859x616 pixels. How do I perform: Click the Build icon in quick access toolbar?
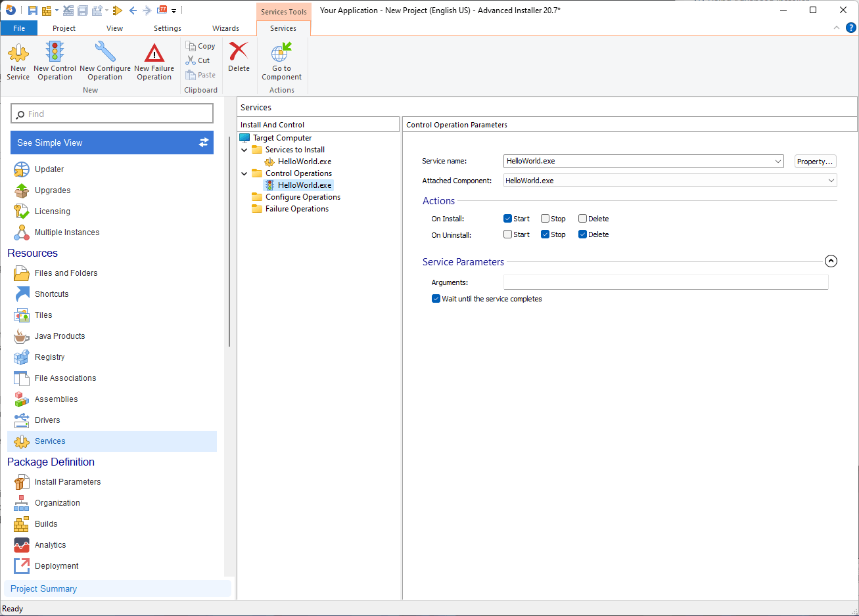[x=47, y=11]
